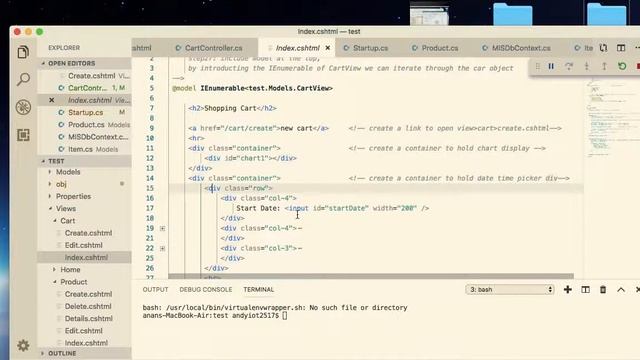
Task: Open the Explorer view icon
Action: click(23, 52)
